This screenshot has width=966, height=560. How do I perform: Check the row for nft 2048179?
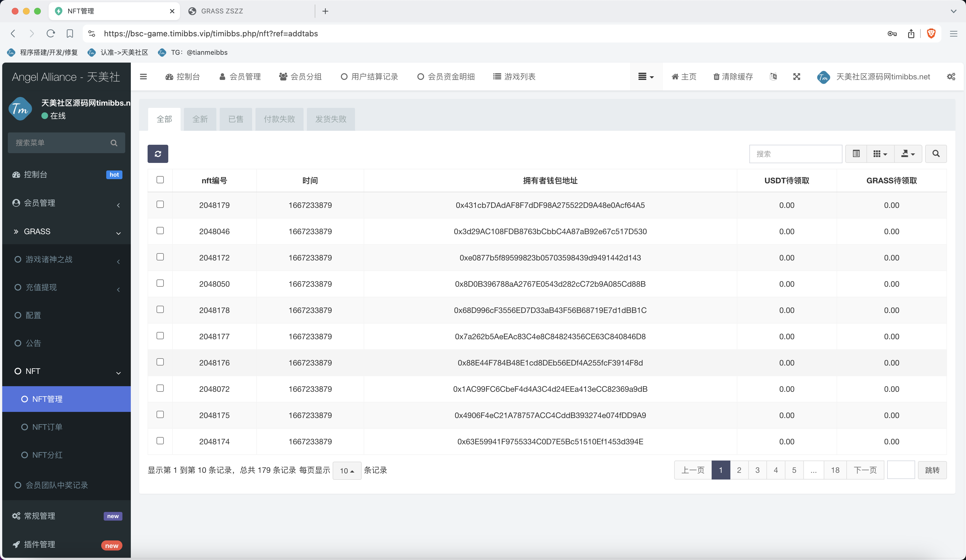coord(160,204)
